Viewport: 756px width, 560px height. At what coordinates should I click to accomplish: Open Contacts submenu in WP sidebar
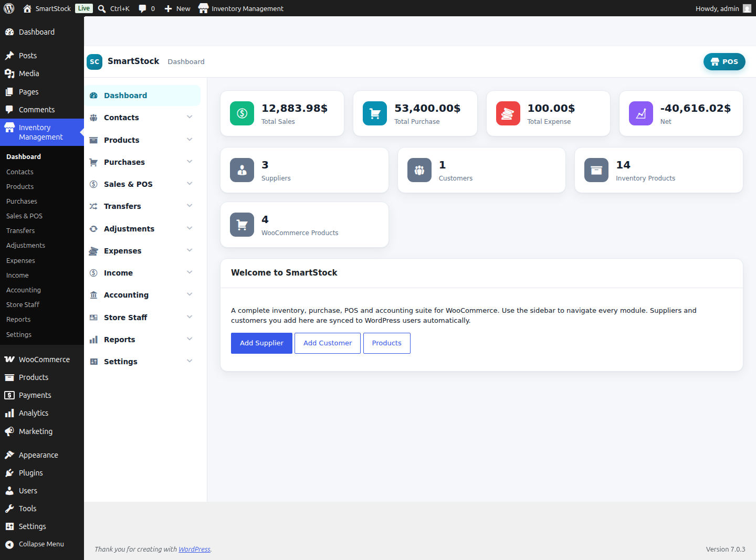point(42,172)
